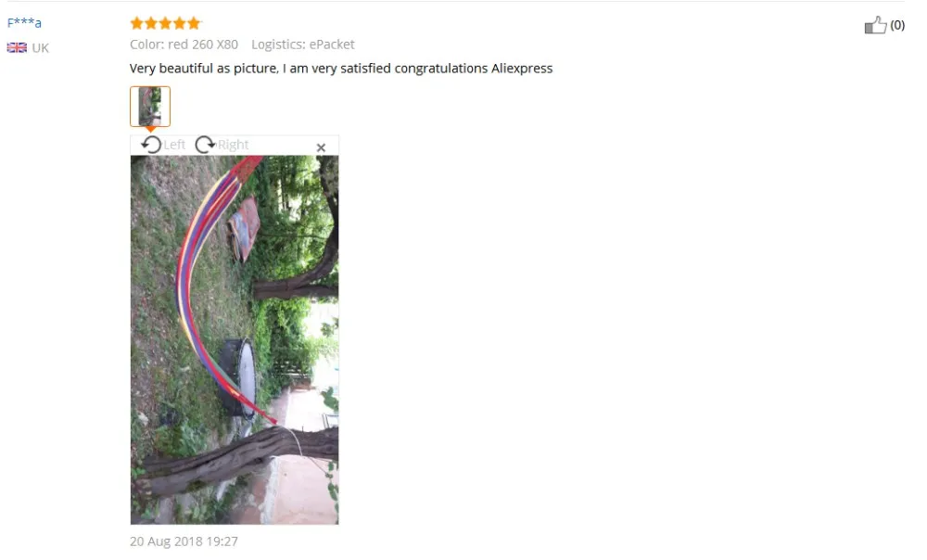This screenshot has height=560, width=927.
Task: Click the "UK" country label
Action: click(x=40, y=48)
